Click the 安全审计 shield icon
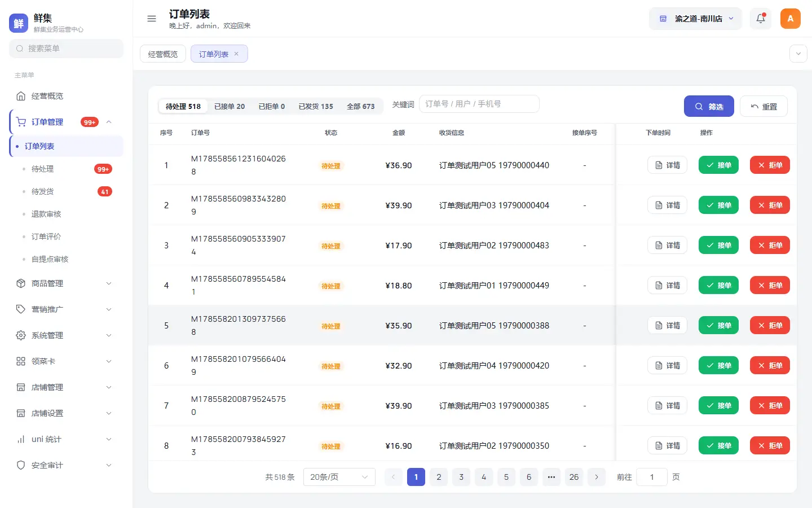 [x=21, y=465]
